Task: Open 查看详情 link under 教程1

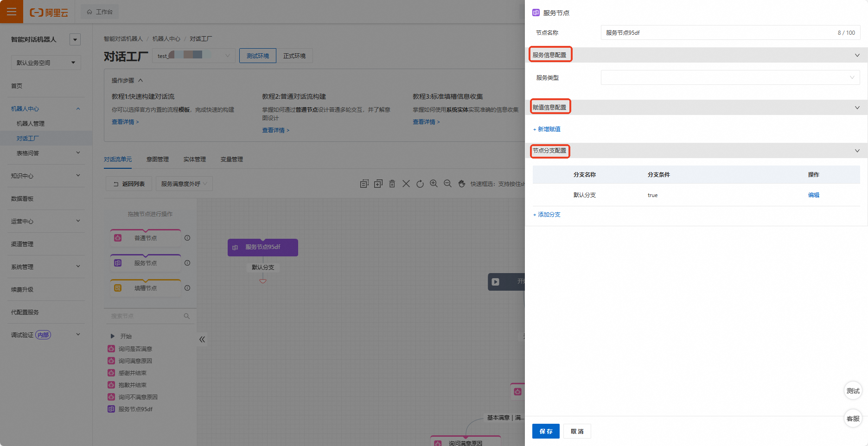Action: click(125, 122)
